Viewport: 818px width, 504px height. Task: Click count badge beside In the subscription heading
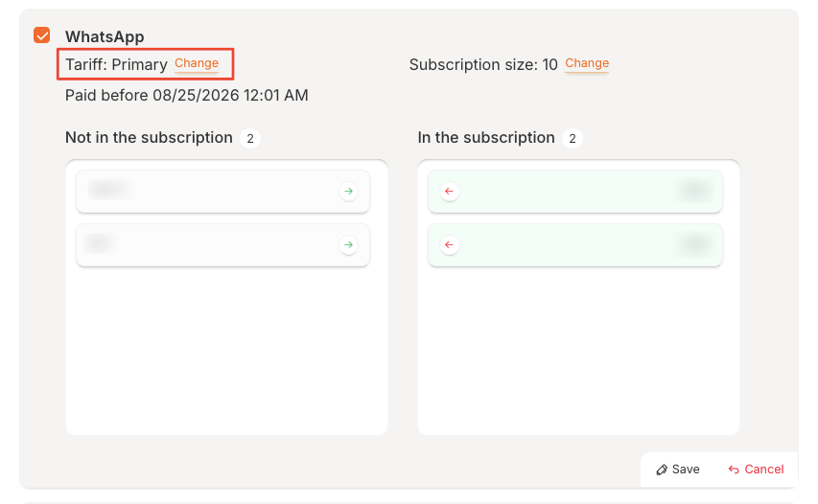click(x=572, y=139)
